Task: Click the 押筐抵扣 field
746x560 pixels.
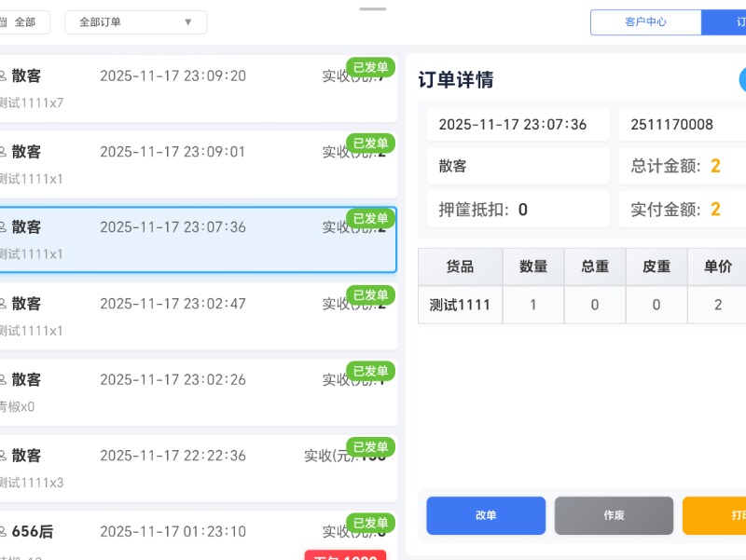Action: [518, 209]
